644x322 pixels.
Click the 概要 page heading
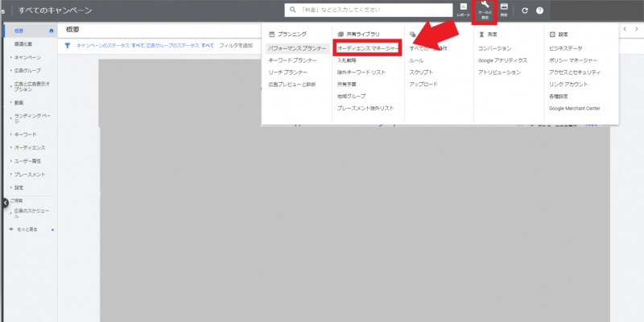(72, 29)
